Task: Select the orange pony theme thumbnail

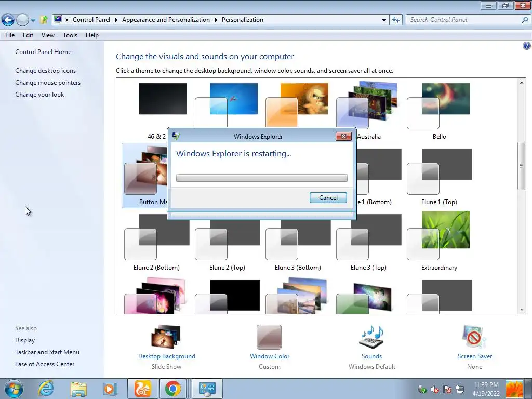Action: pyautogui.click(x=297, y=103)
